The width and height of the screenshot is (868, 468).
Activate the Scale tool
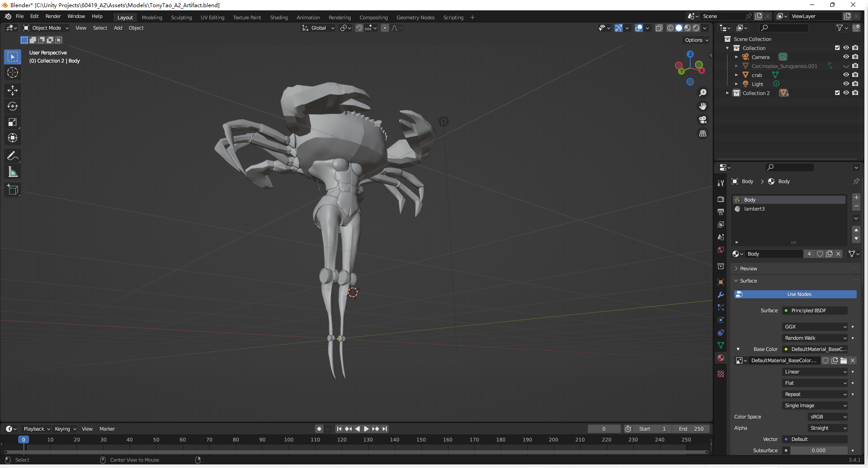coord(13,122)
